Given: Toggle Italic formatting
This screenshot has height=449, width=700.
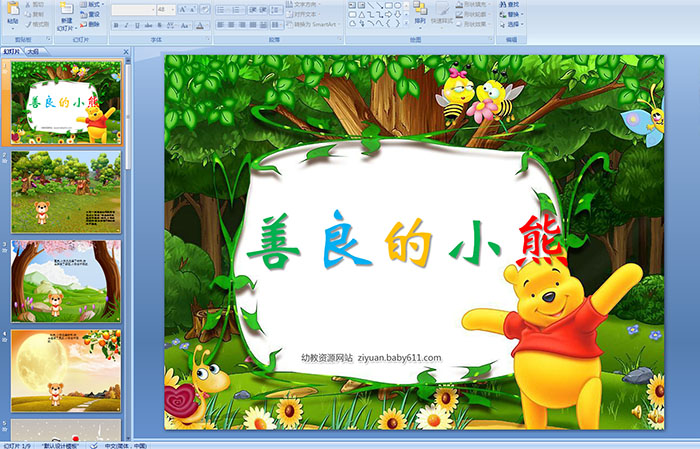Looking at the screenshot, I should click(127, 25).
